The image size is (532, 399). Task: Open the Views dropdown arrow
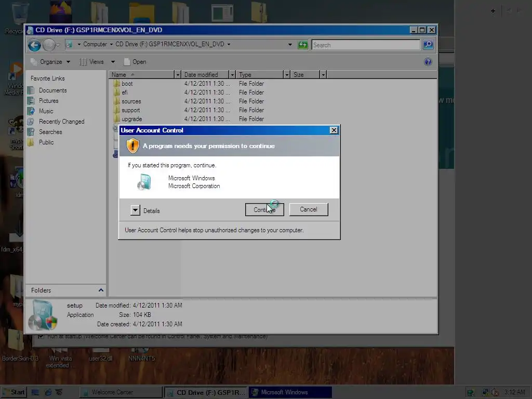pos(113,62)
